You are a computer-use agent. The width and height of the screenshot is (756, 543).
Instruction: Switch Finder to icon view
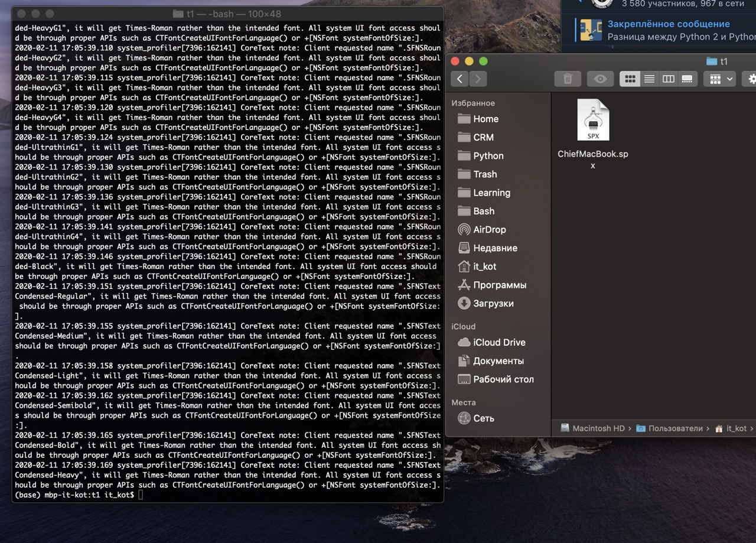[630, 79]
